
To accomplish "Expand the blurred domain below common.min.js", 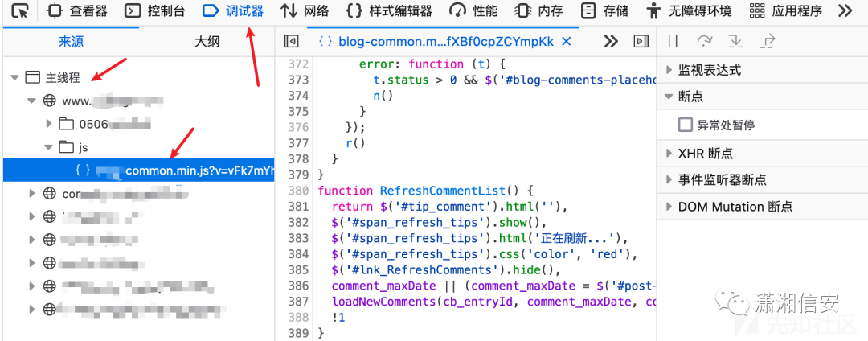I will point(32,194).
